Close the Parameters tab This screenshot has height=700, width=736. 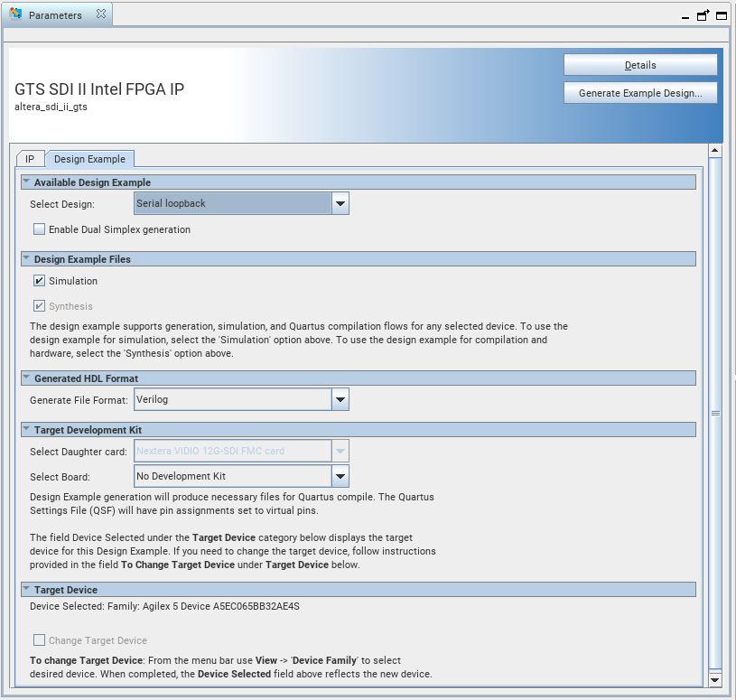(100, 14)
